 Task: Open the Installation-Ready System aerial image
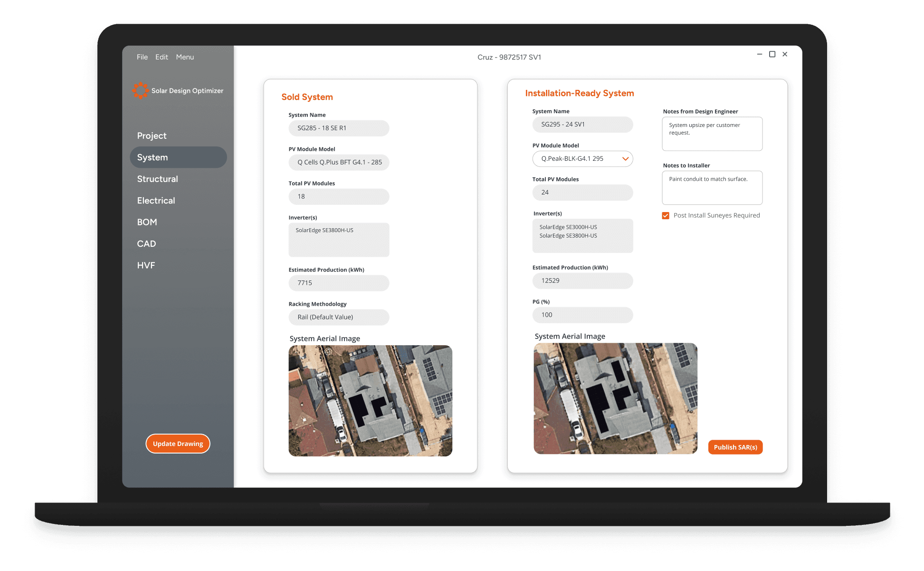point(615,398)
